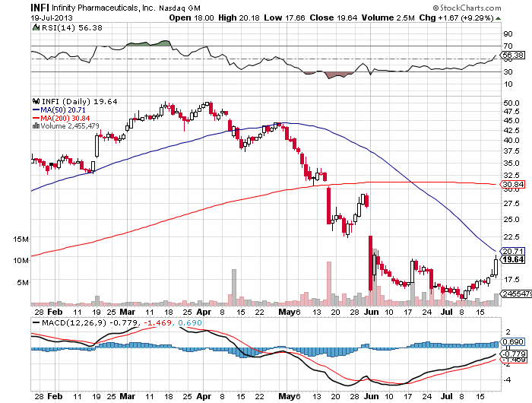Click the RSI indicator area icon
Image resolution: width=532 pixels, height=403 pixels.
pyautogui.click(x=36, y=27)
